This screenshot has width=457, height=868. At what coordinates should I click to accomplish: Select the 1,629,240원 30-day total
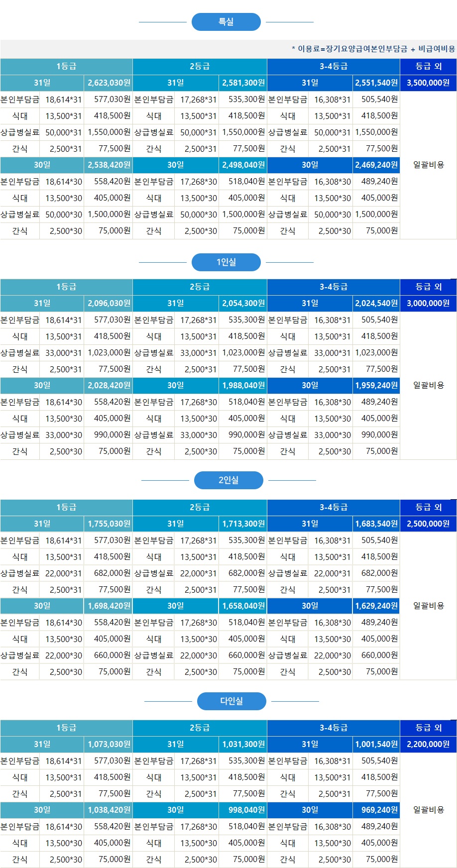(x=376, y=606)
